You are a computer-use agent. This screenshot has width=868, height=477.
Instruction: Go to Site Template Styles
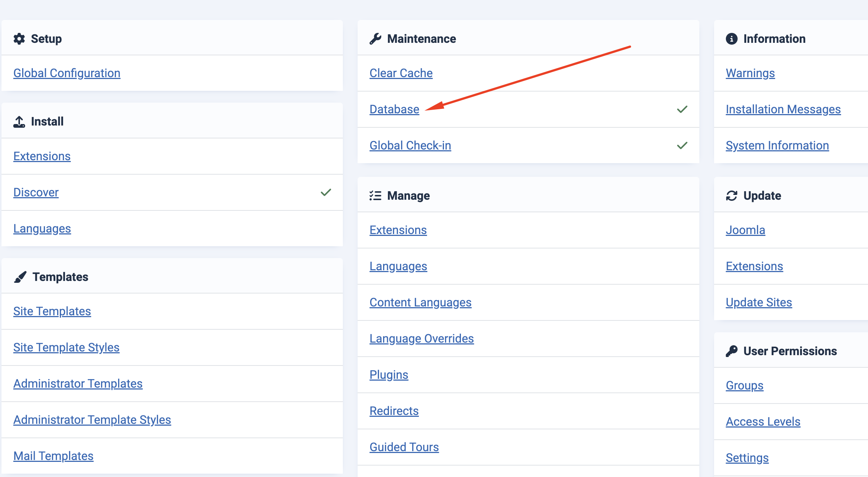pos(66,347)
